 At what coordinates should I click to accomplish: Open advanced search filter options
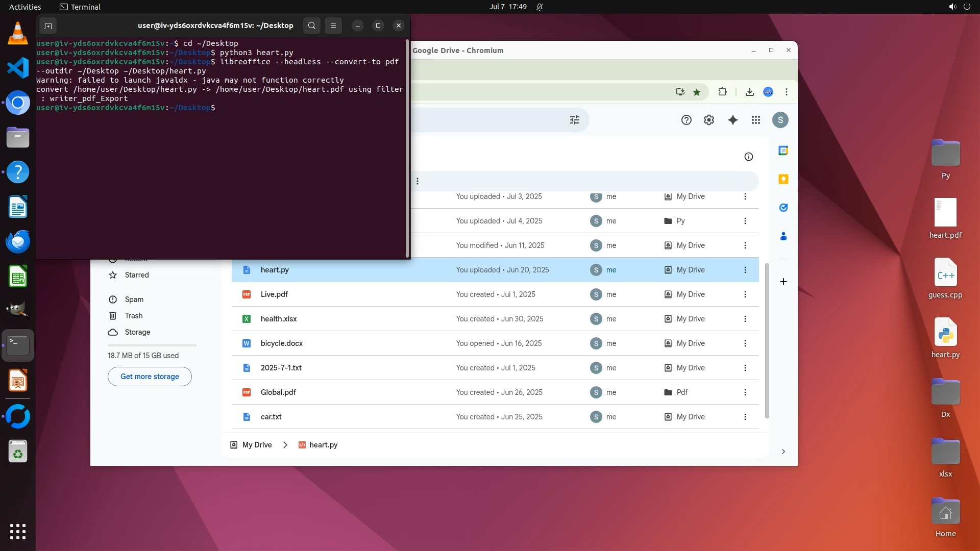click(x=574, y=120)
